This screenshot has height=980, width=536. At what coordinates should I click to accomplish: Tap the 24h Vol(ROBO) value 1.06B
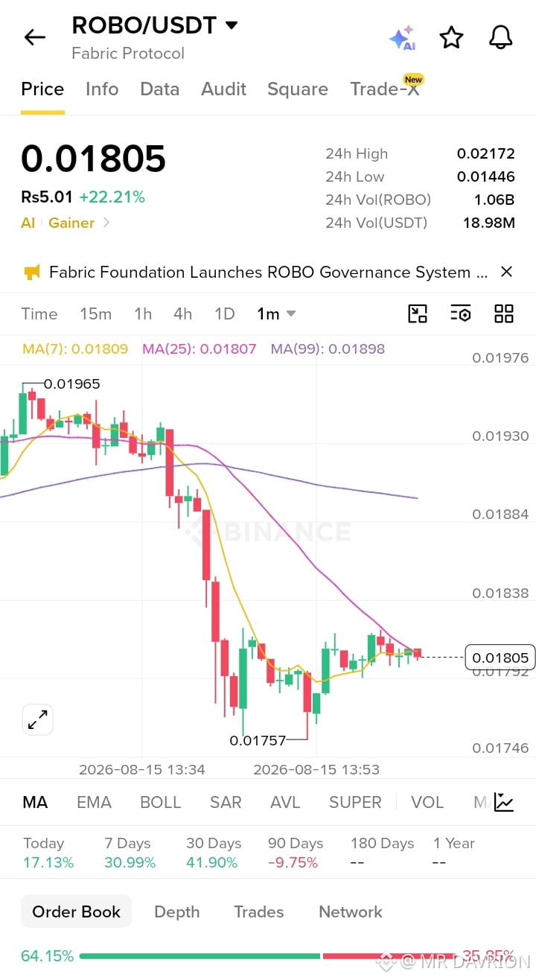pyautogui.click(x=494, y=200)
